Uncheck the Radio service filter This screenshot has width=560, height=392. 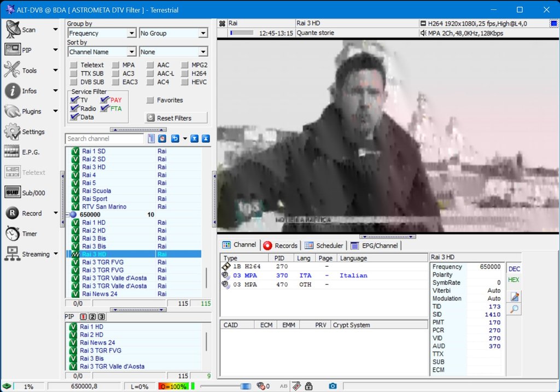click(75, 108)
